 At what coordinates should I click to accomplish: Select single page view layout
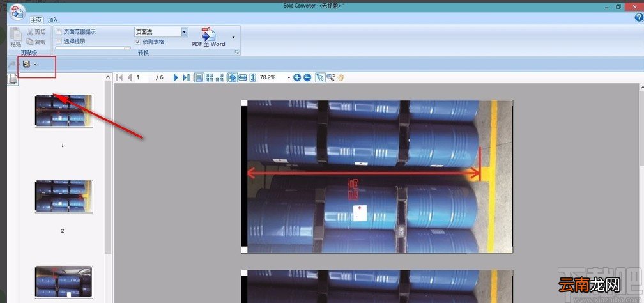click(199, 77)
